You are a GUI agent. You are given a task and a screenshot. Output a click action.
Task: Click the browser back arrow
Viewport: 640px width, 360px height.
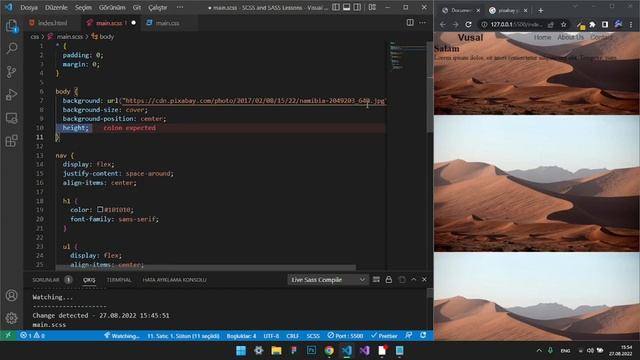tap(443, 24)
